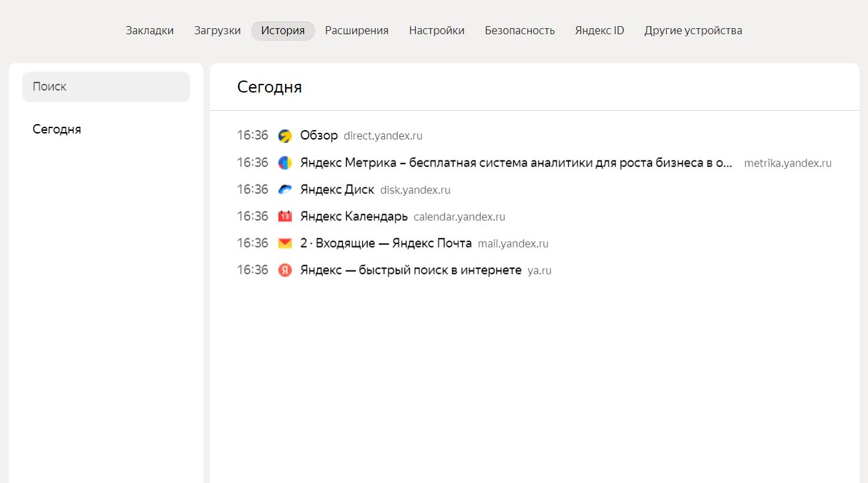The width and height of the screenshot is (868, 483).
Task: Open the Обзор history entry
Action: (x=320, y=135)
